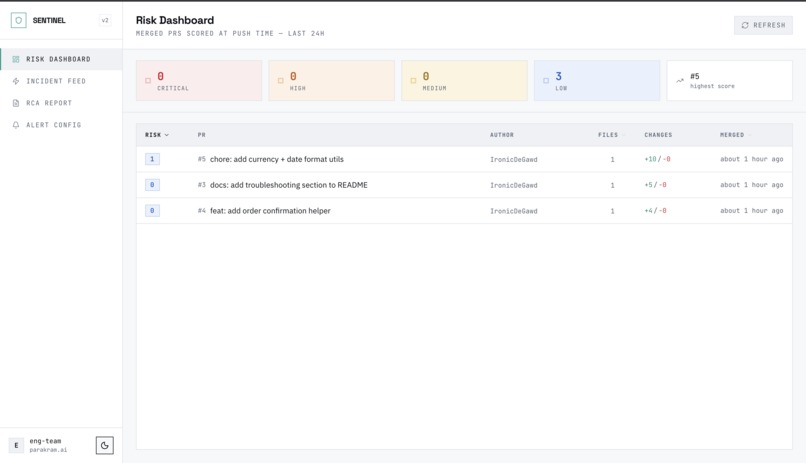Click the #3 PR number label

(202, 185)
